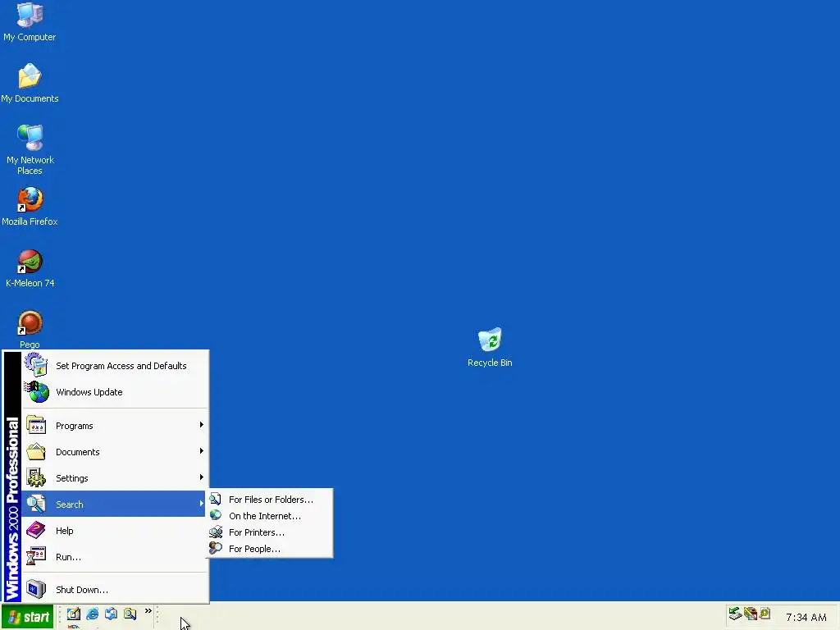The image size is (840, 630).
Task: Expand the Programs submenu
Action: [x=114, y=426]
